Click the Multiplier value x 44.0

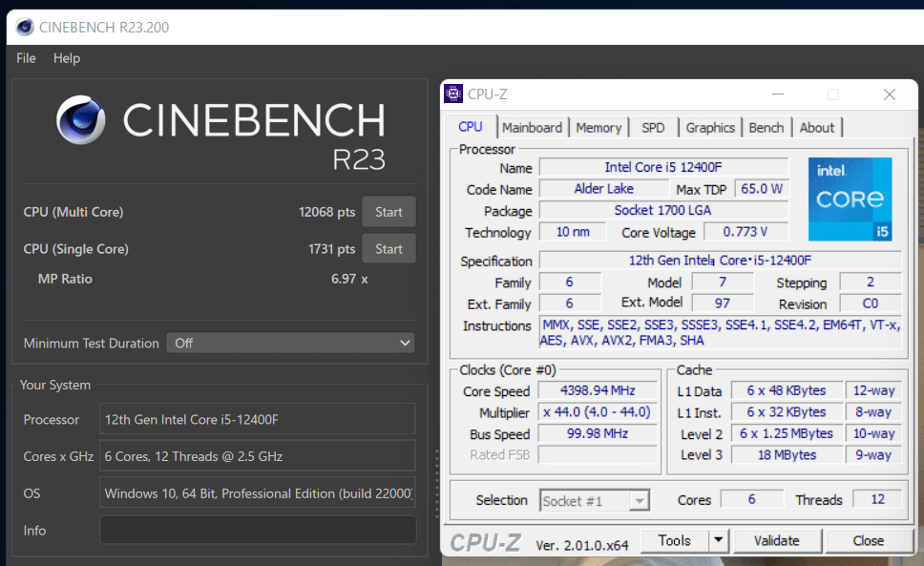click(598, 411)
